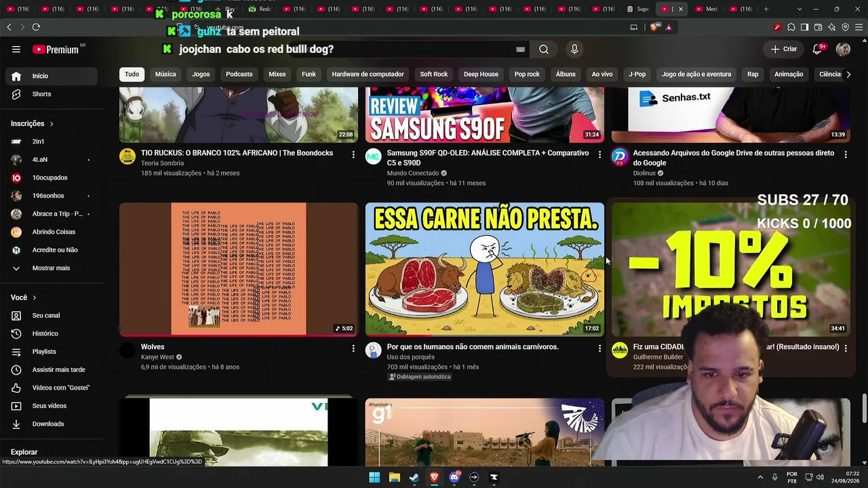The width and height of the screenshot is (868, 488).
Task: Open options menu for Samsung S90F video
Action: click(x=599, y=155)
